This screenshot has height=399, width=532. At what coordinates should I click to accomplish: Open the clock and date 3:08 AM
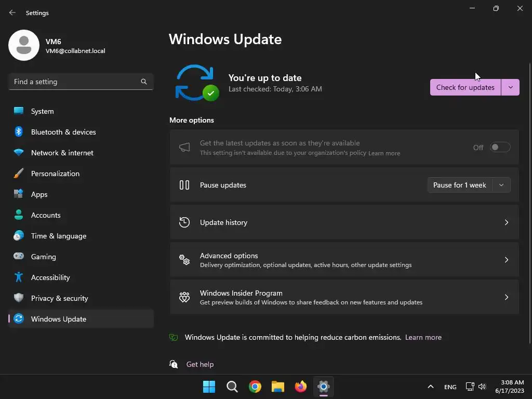click(x=509, y=387)
